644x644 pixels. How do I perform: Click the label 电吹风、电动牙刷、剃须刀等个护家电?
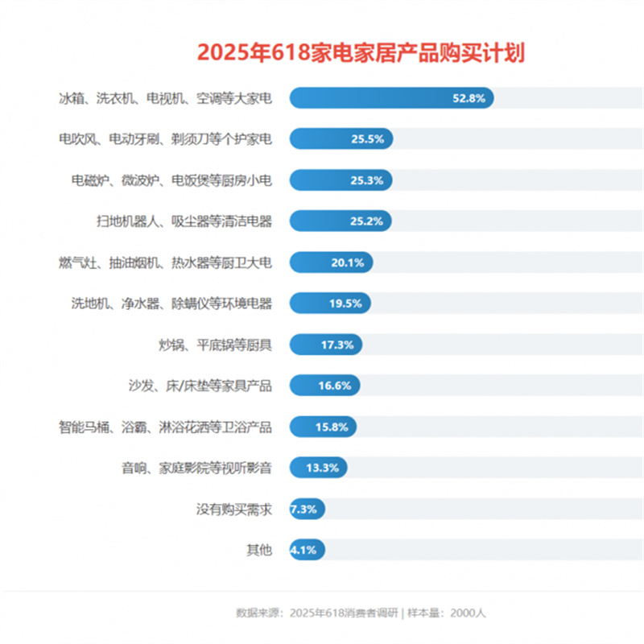click(x=166, y=139)
